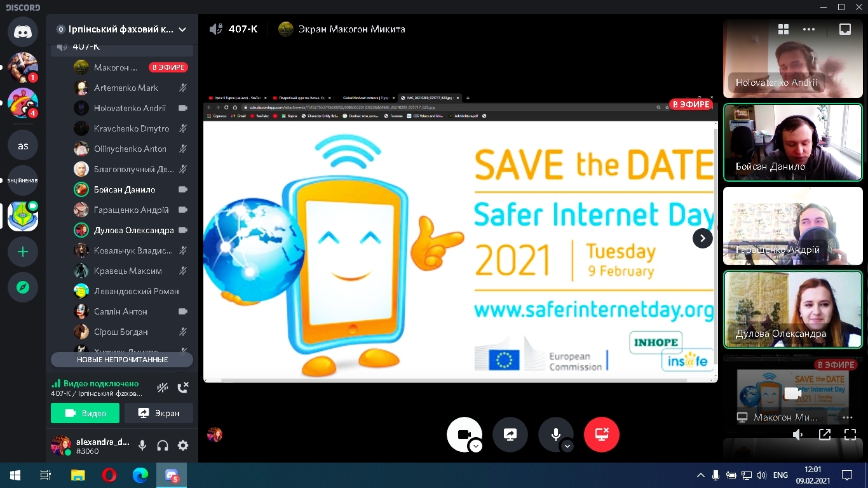This screenshot has height=488, width=868.
Task: Disconnect via phone icon in voice panel
Action: point(183,388)
